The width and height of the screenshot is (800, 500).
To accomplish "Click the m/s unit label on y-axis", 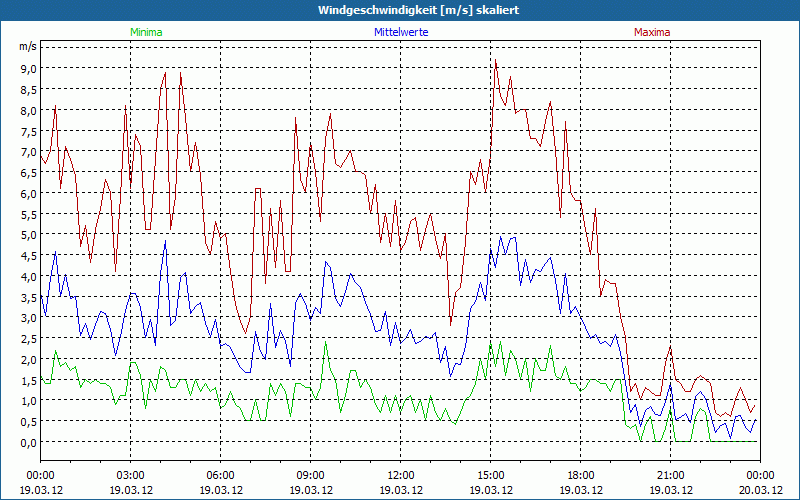I will click(27, 46).
